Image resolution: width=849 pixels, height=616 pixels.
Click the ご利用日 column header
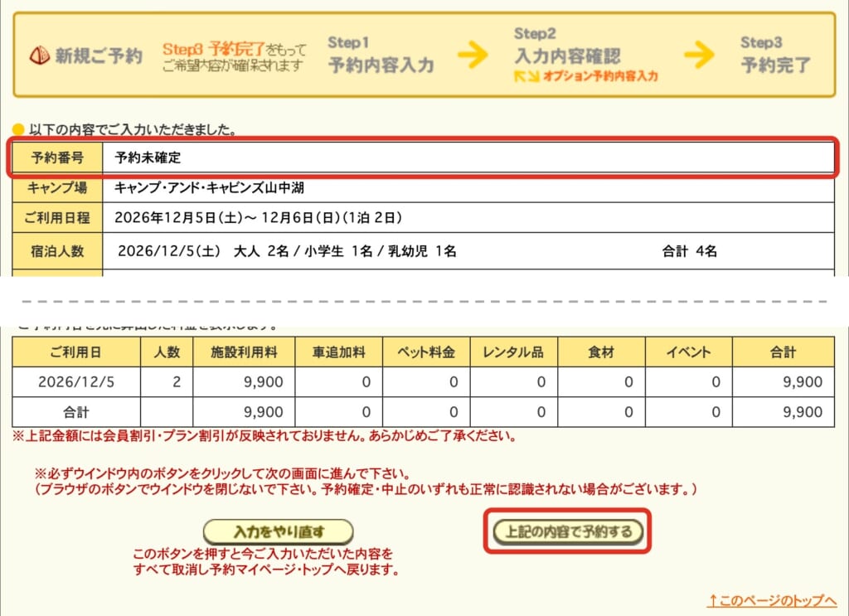(x=76, y=352)
